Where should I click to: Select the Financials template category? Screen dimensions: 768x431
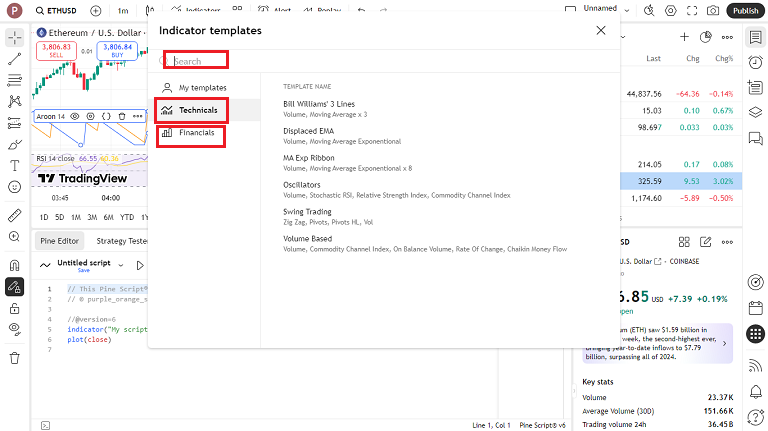pos(196,133)
